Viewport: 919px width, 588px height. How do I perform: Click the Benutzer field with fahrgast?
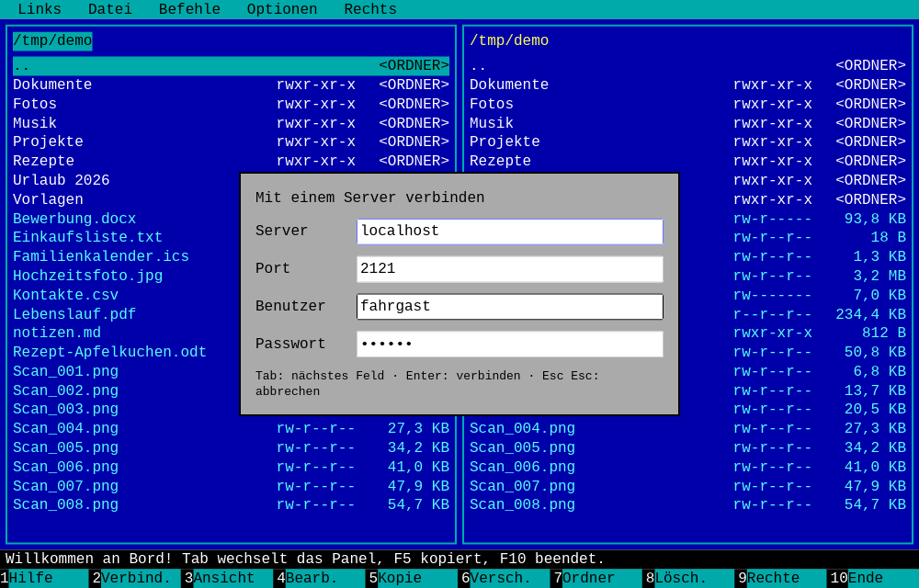[x=509, y=306]
